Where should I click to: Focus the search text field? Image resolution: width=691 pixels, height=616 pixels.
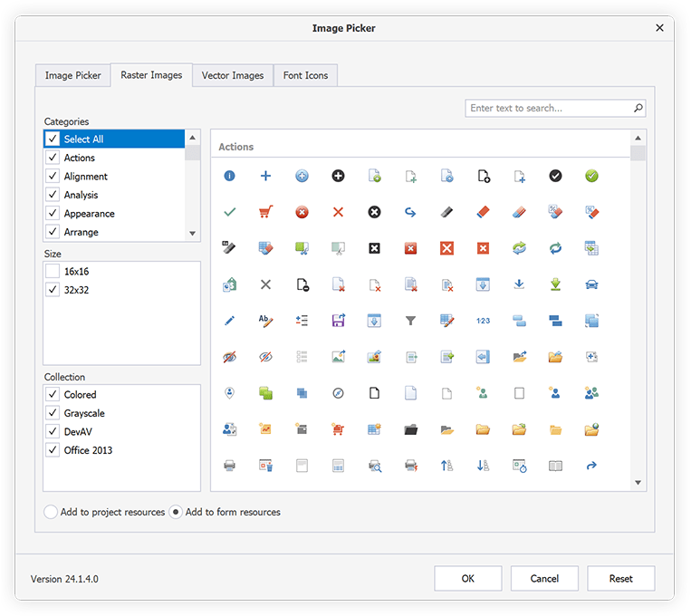549,108
